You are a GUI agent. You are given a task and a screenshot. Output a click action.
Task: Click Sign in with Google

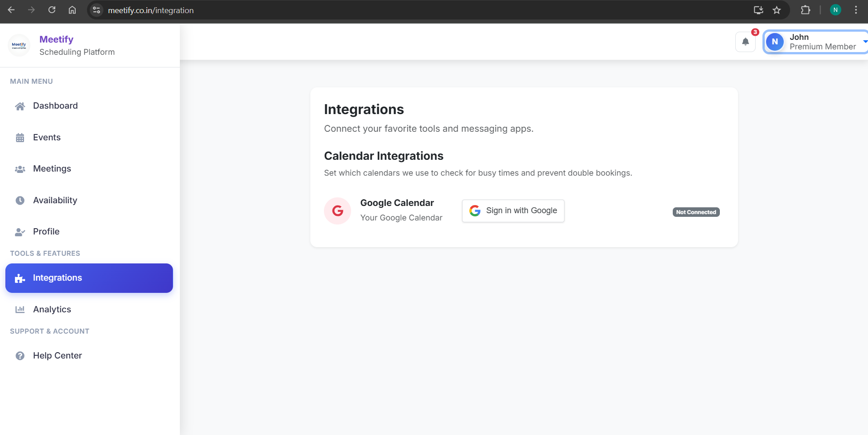tap(513, 210)
